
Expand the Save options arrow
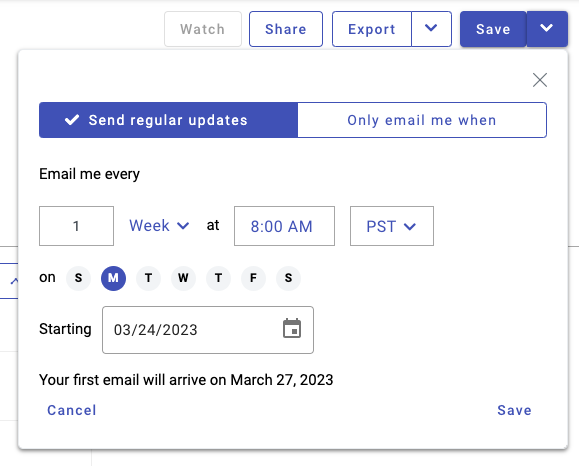point(547,29)
